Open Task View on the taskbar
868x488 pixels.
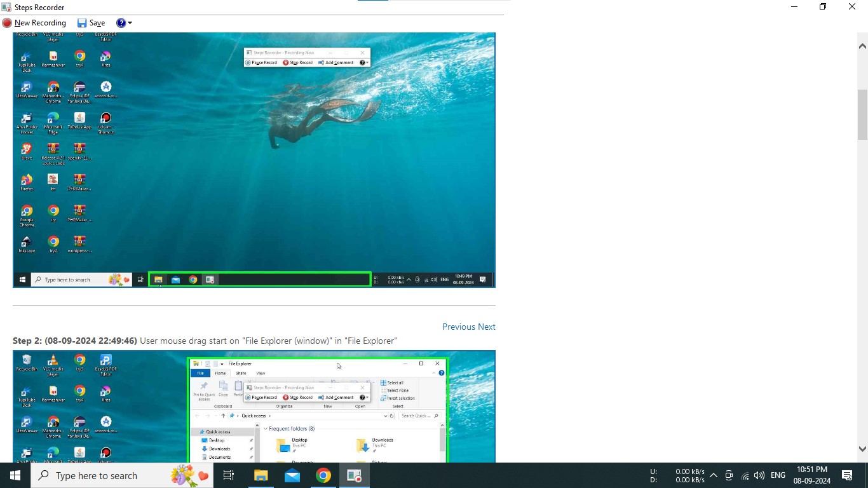(x=229, y=475)
